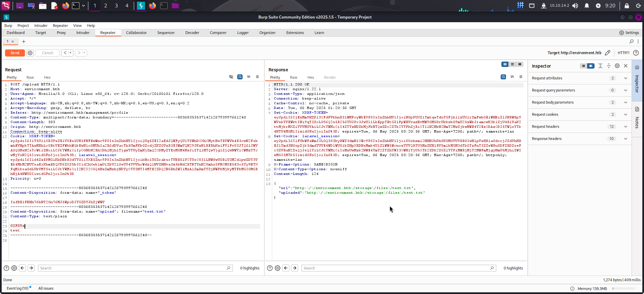The height and width of the screenshot is (294, 644).
Task: Open Burp Settings gear
Action: click(621, 33)
